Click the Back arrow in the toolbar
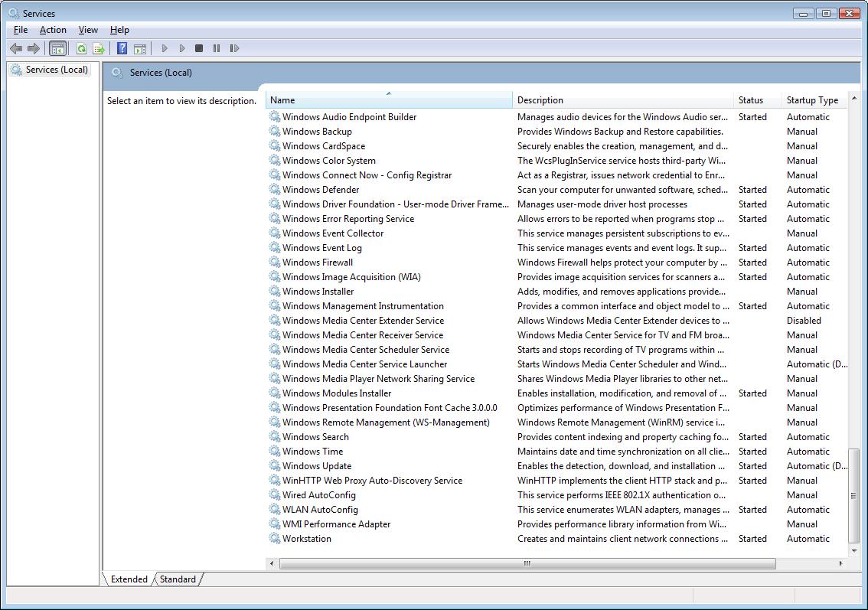Viewport: 868px width, 610px height. (16, 49)
